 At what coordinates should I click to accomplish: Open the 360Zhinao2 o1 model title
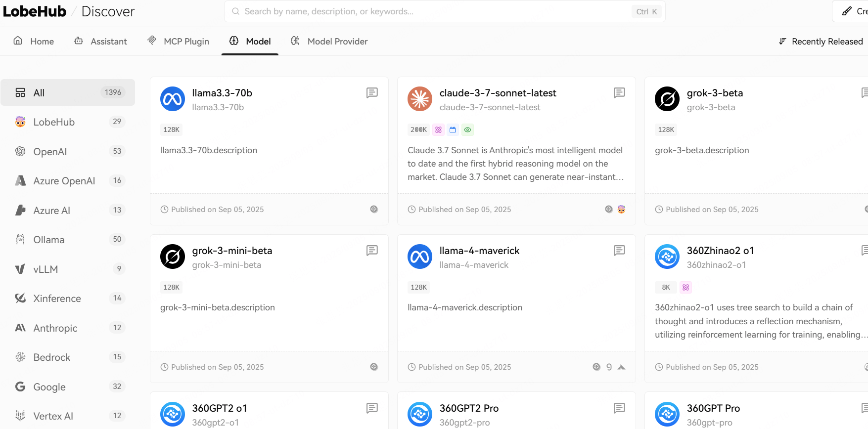[x=720, y=251]
